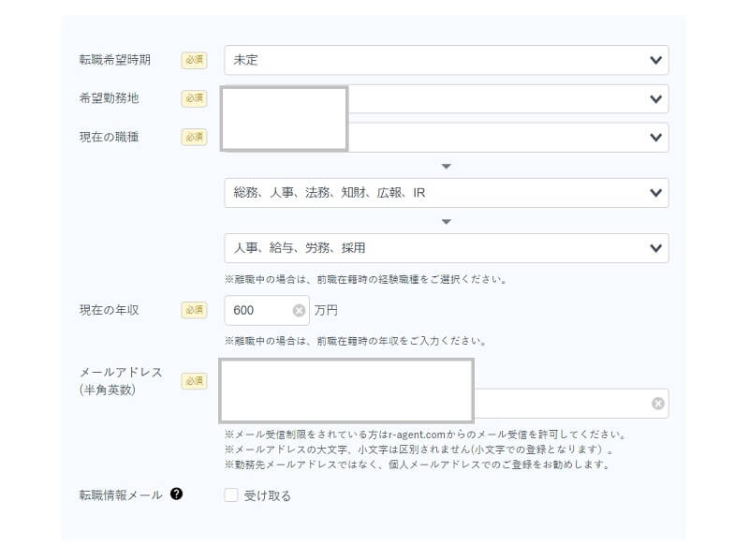Clear the メールアドレス field with its x icon
Image resolution: width=749 pixels, height=560 pixels.
pos(658,404)
